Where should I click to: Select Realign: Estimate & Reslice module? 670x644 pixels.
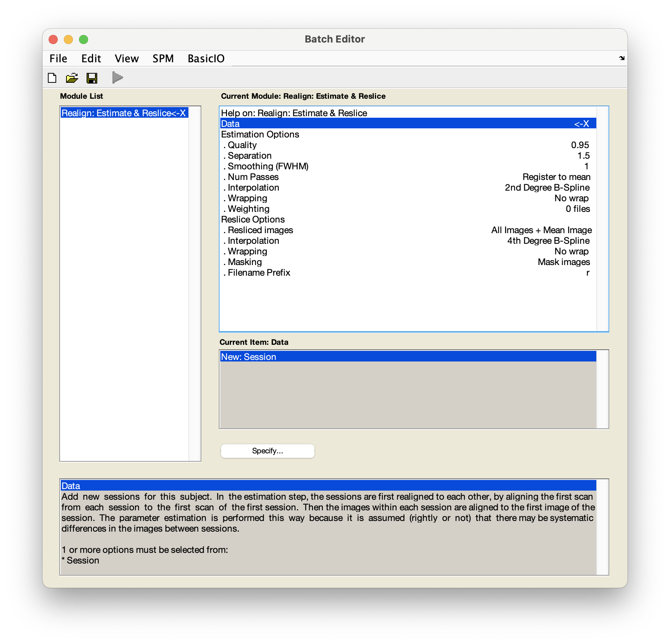point(125,113)
